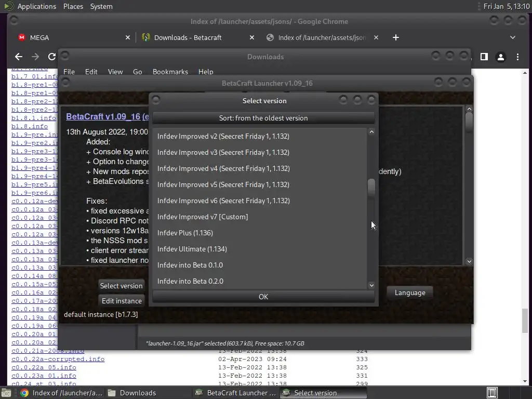Open Places menu in top panel
Viewport: 532px width, 399px height.
[x=73, y=6]
